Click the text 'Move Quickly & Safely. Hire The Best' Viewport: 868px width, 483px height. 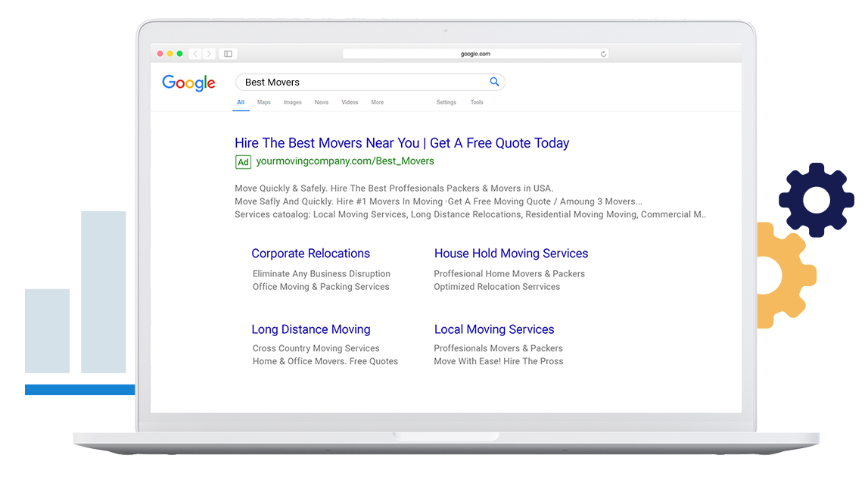coord(310,189)
